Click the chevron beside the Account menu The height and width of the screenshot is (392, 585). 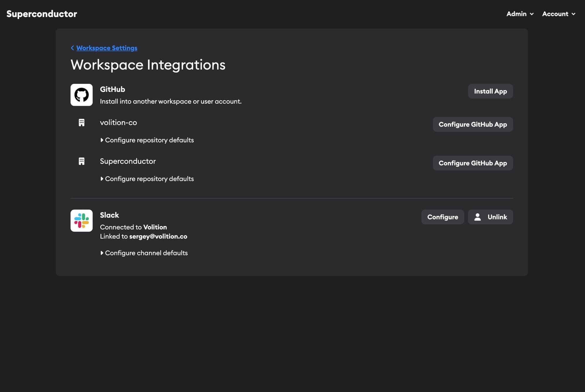click(x=573, y=14)
